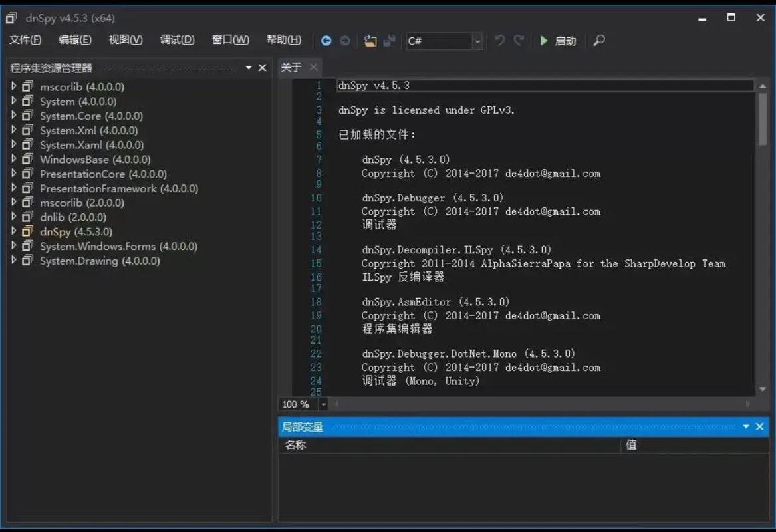Expand the PresentationFramework node
The width and height of the screenshot is (776, 532).
pos(13,188)
